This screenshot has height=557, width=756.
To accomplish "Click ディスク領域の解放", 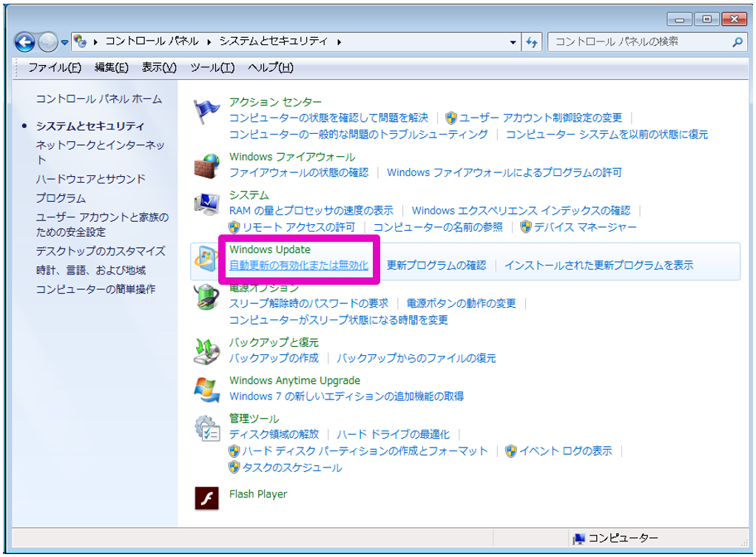I will tap(274, 434).
